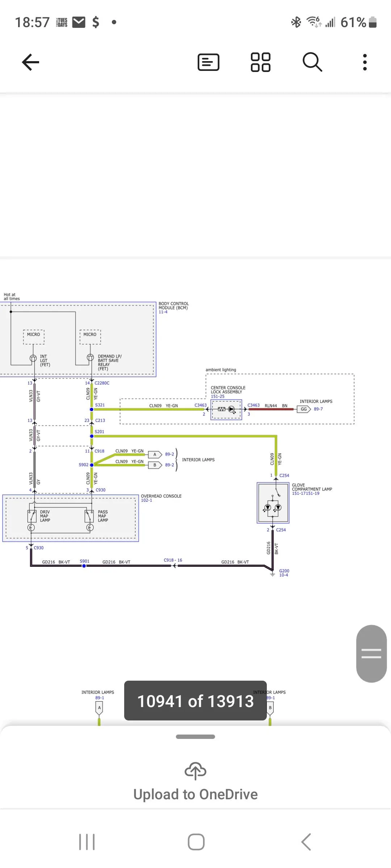
Task: Tap the 11-4 reference under BCM
Action: point(163,312)
